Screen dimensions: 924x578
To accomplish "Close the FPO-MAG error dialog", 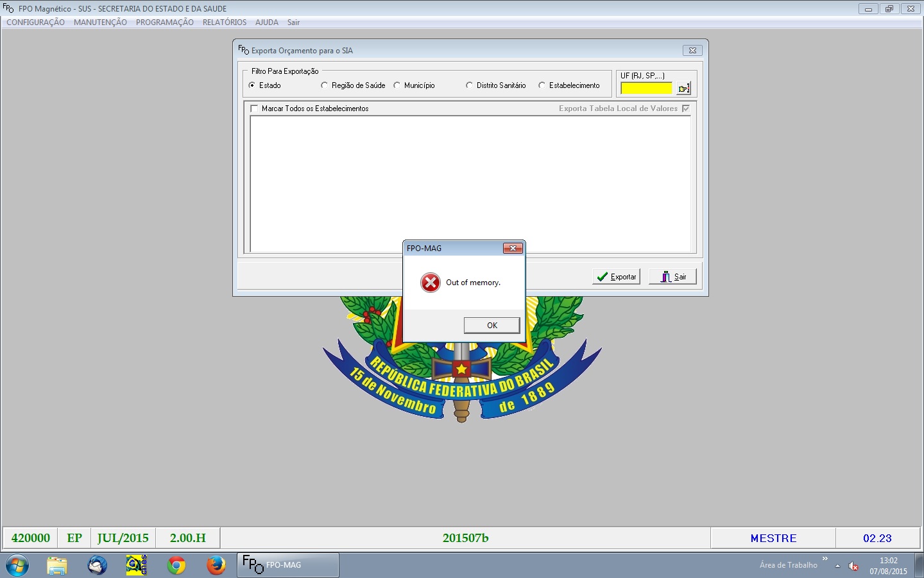I will coord(512,249).
